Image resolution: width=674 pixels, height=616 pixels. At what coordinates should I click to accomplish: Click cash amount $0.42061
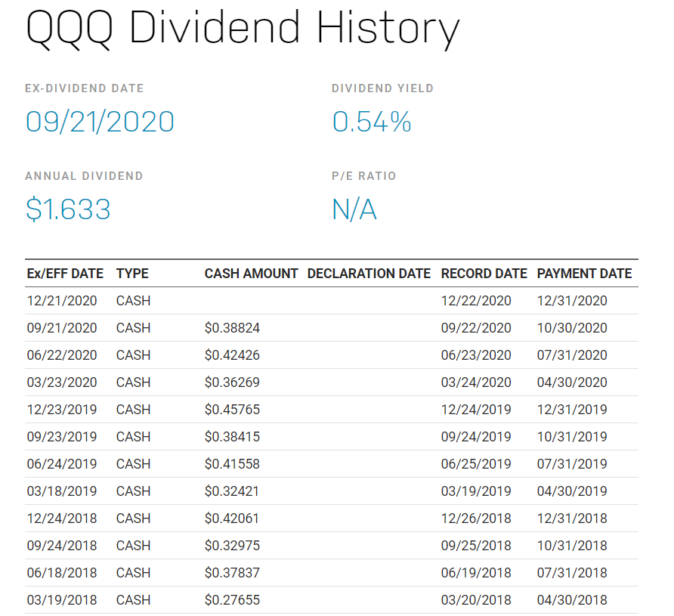232,518
